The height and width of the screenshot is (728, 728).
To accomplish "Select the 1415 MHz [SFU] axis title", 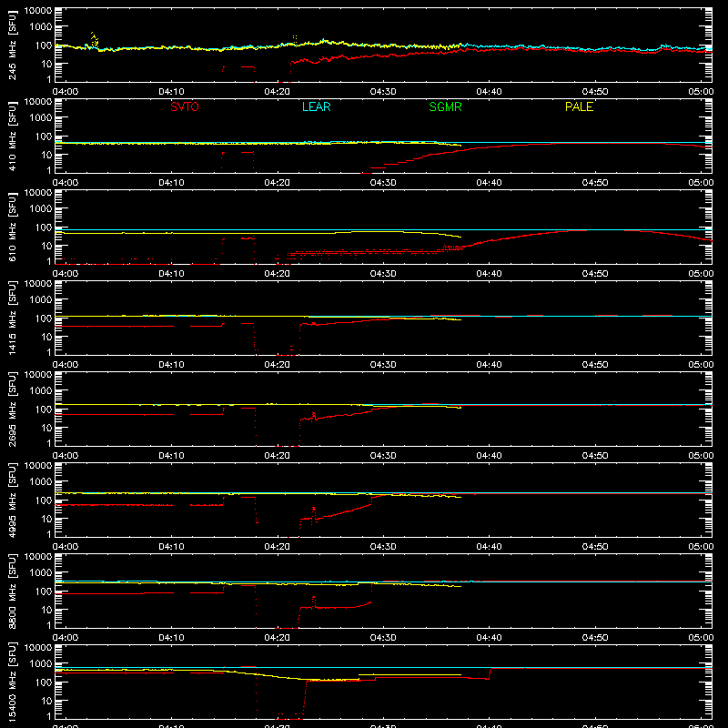I will pyautogui.click(x=12, y=318).
